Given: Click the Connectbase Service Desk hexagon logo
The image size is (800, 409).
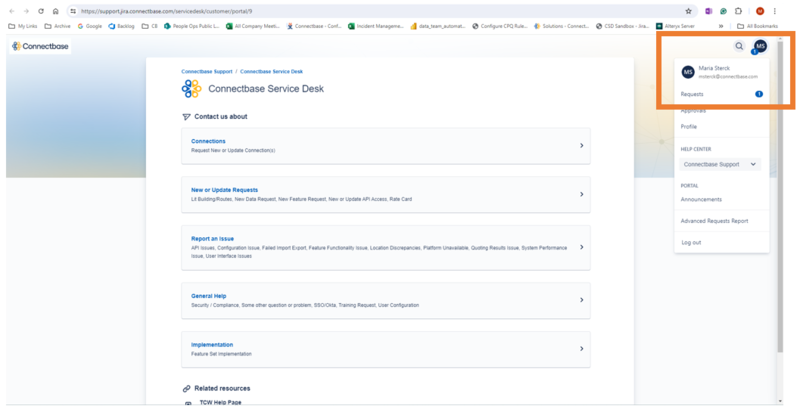Looking at the screenshot, I should [191, 89].
